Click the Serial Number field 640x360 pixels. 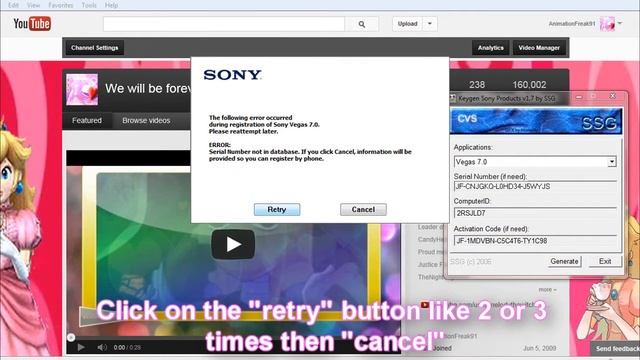535,187
